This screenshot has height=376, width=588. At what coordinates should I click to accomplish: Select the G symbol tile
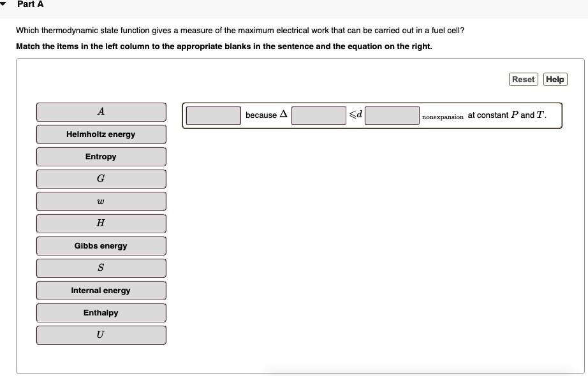101,178
